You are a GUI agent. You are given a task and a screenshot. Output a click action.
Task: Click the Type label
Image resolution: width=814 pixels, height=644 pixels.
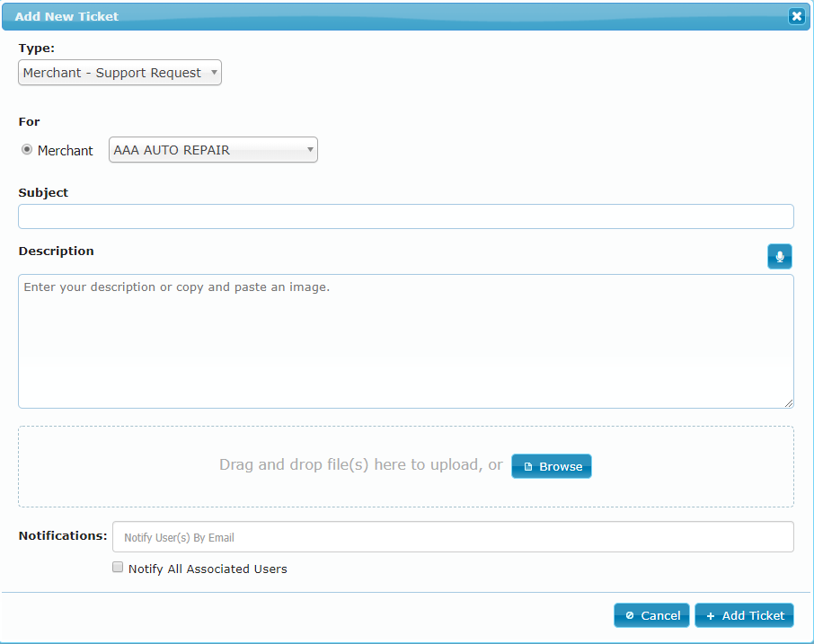pos(36,49)
